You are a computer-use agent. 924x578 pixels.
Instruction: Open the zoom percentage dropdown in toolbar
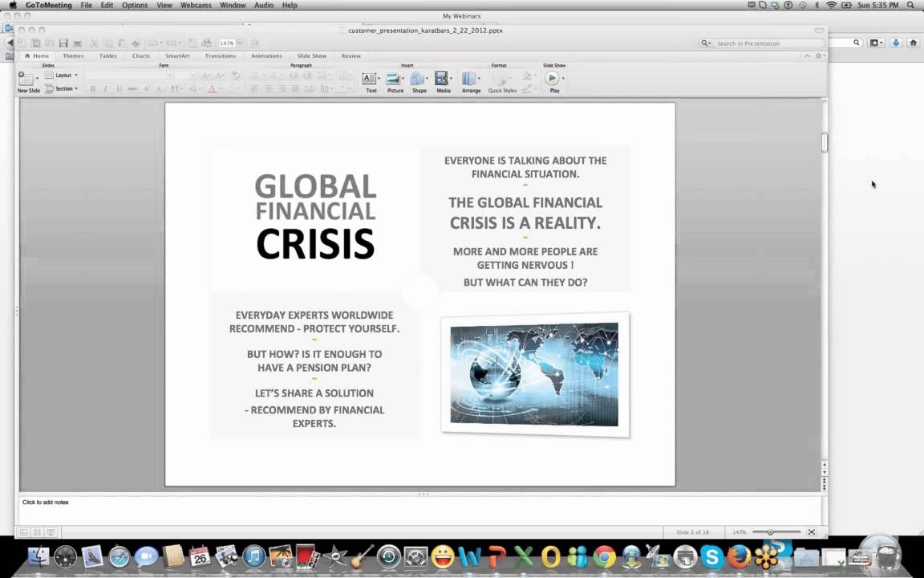tap(228, 43)
